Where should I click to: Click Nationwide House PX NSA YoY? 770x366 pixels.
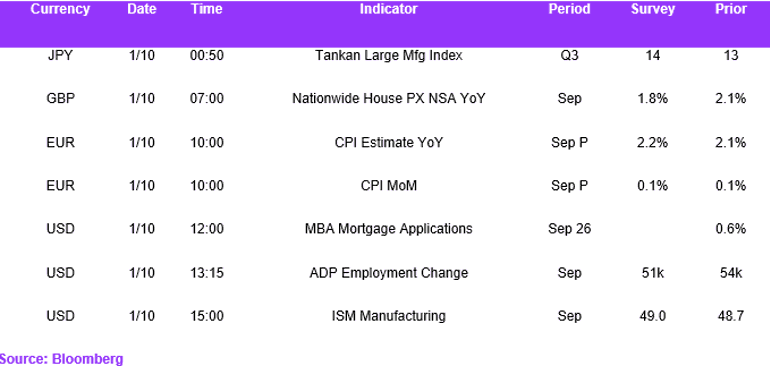point(388,99)
